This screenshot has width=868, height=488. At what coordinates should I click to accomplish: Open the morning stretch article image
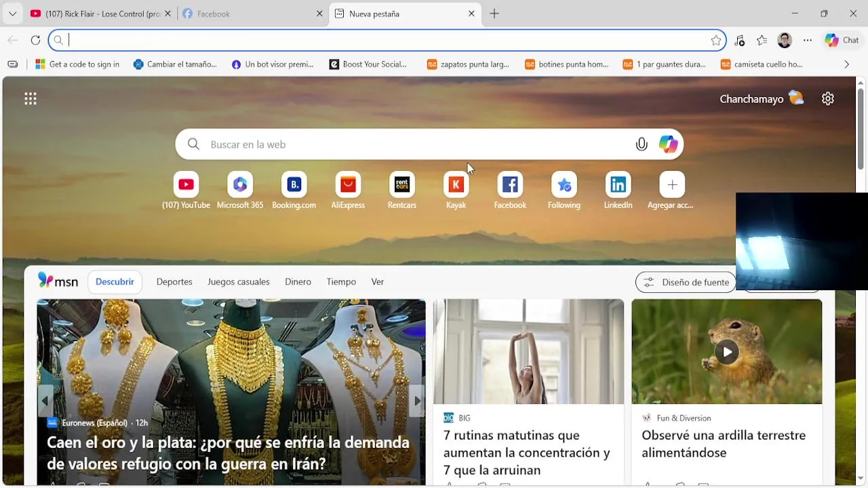tap(528, 352)
